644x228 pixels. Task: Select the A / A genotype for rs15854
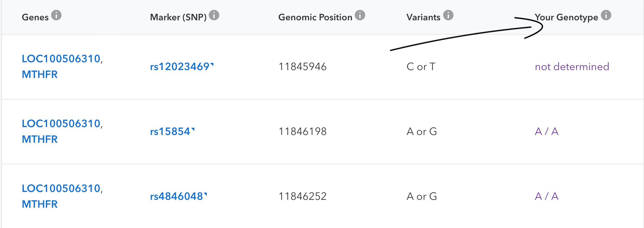pos(546,131)
